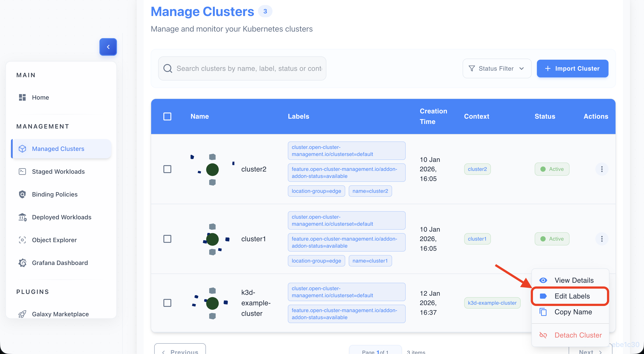Check the cluster1 row checkbox

click(x=167, y=239)
